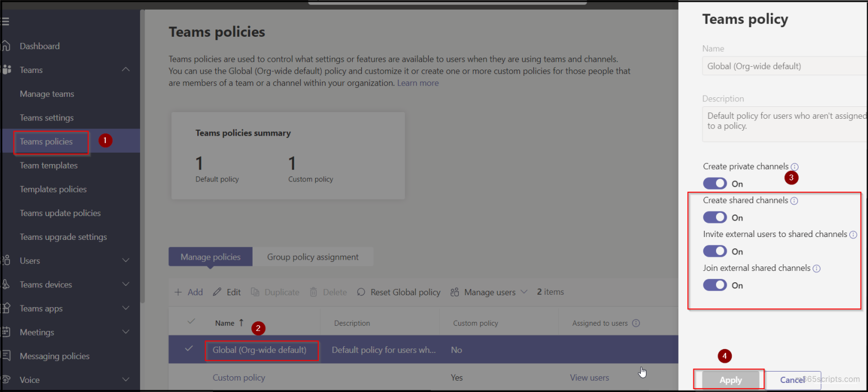Expand the Users section in the sidebar
The width and height of the screenshot is (868, 392).
coord(127,261)
